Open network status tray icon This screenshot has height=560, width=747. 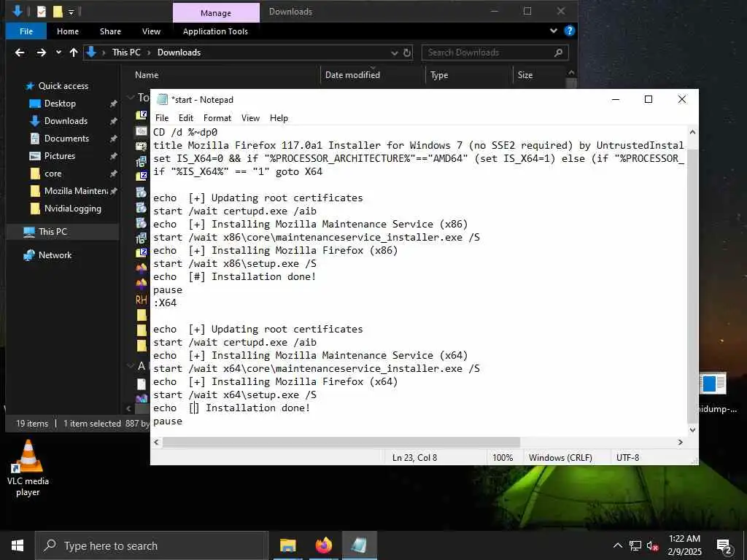point(635,545)
